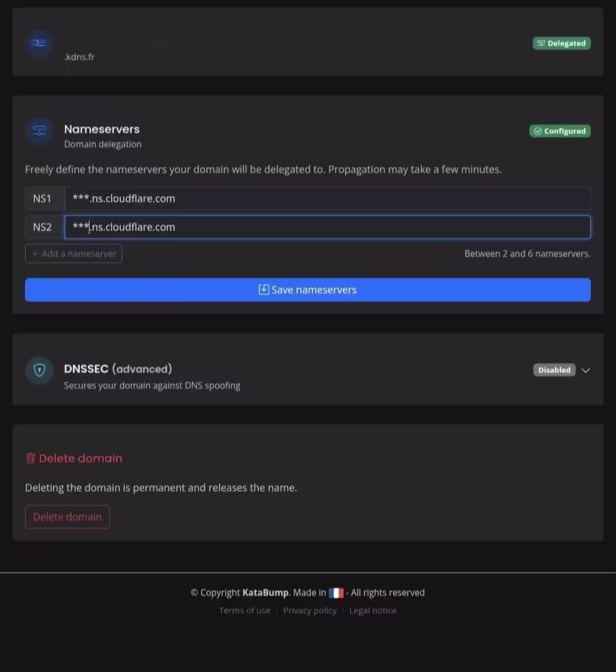Click the Disabled status badge for DNSSEC

coord(554,370)
